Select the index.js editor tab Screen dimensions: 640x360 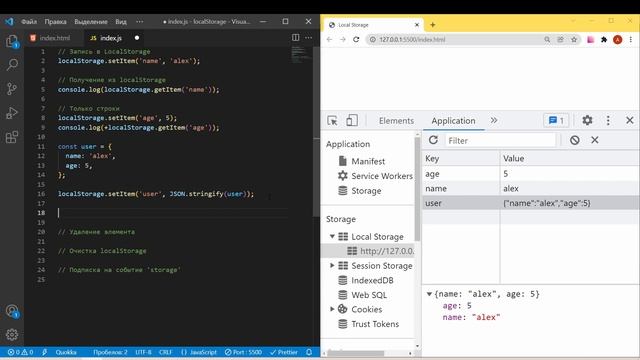pos(111,38)
